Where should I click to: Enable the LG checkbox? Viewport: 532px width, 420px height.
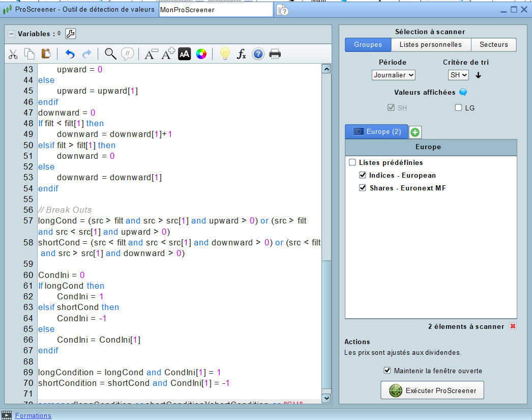[458, 107]
